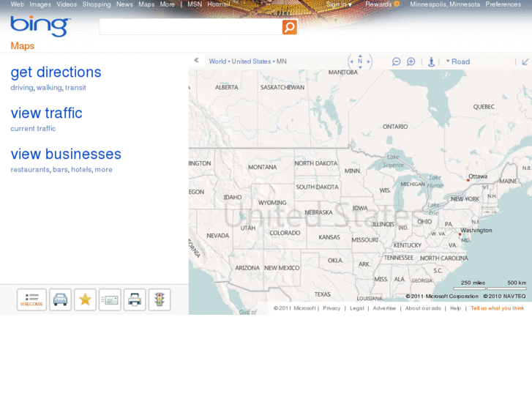The height and width of the screenshot is (399, 532).
Task: Click the COLORADO label on the map
Action: coord(285,233)
